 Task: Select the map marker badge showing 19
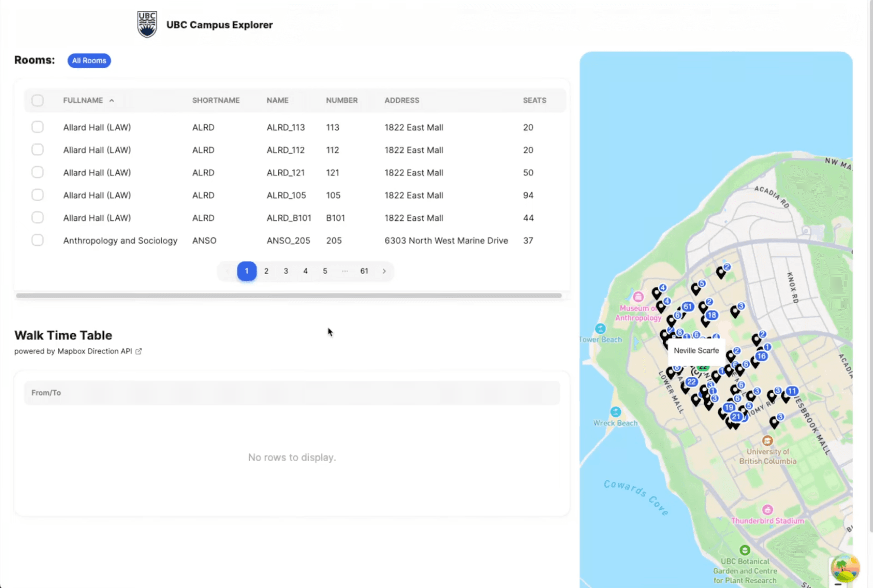coord(729,408)
